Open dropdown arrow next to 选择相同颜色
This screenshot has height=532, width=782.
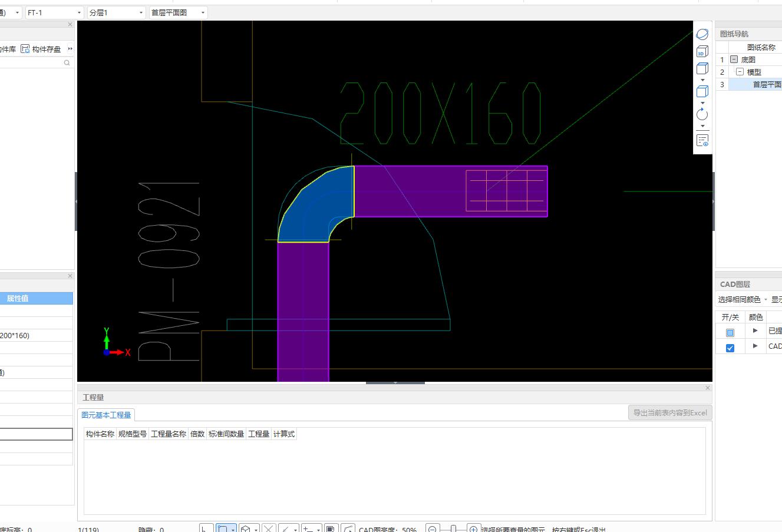pyautogui.click(x=765, y=300)
